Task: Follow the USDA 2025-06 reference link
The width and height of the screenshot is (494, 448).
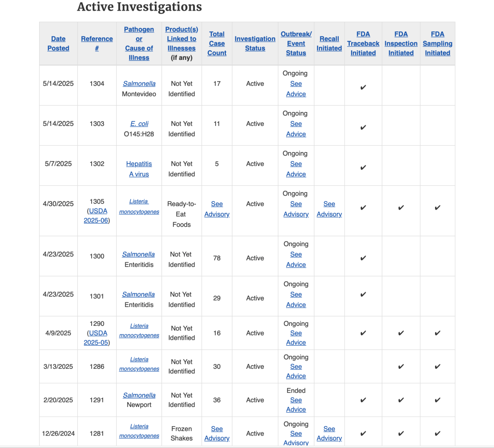Action: point(97,216)
